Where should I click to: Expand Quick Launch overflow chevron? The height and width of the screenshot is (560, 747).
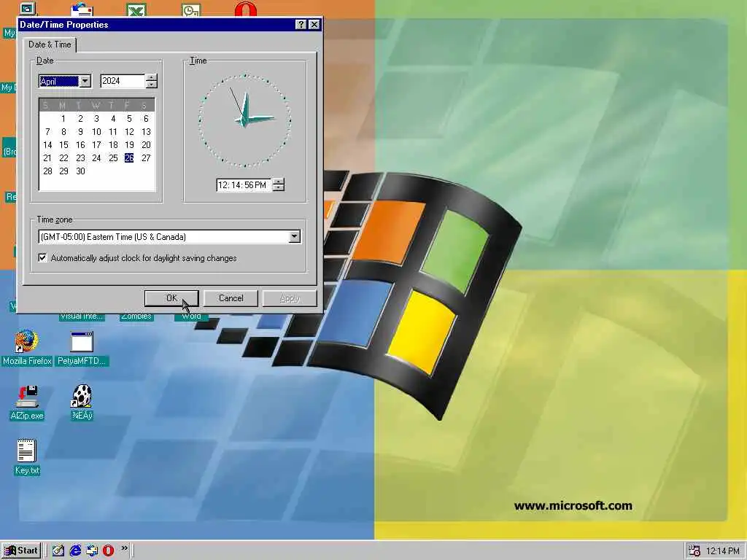(124, 548)
